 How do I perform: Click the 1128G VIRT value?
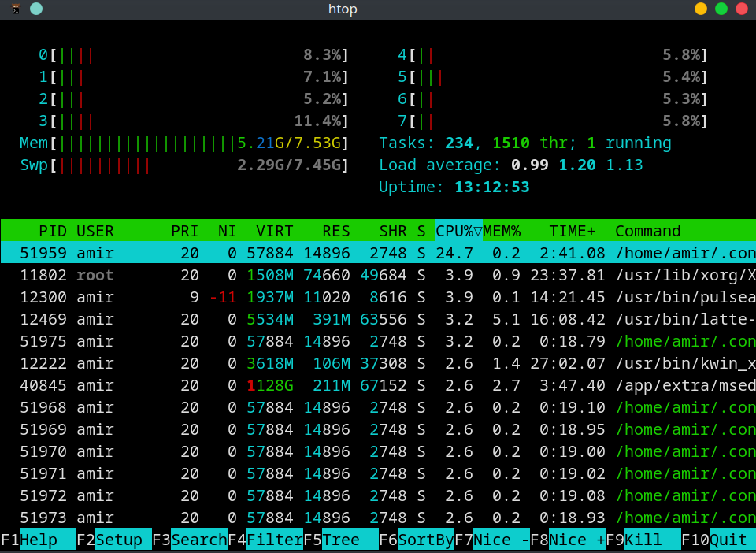tap(270, 385)
